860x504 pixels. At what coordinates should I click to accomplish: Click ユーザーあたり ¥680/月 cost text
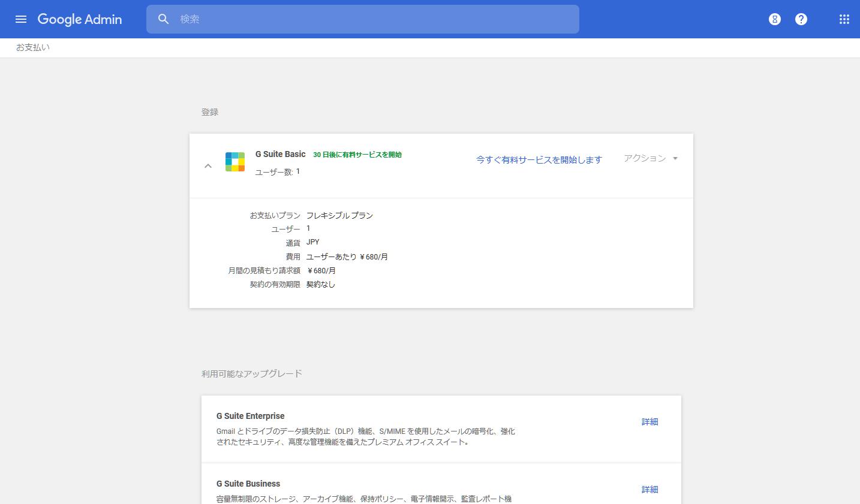pyautogui.click(x=347, y=256)
